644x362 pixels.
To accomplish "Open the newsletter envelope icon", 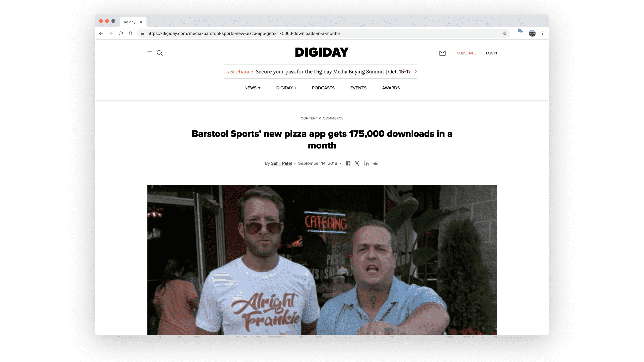I will coord(442,53).
